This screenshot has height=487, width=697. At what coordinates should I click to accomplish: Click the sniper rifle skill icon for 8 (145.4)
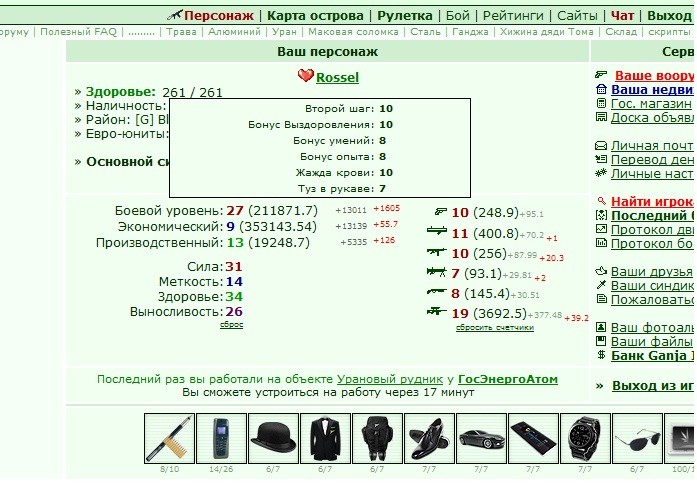click(x=437, y=291)
